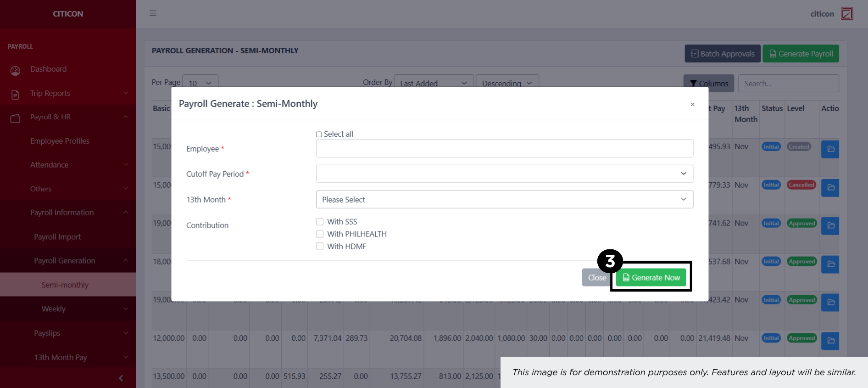Open folder action for the Cancelled row
The image size is (868, 388).
(x=830, y=187)
